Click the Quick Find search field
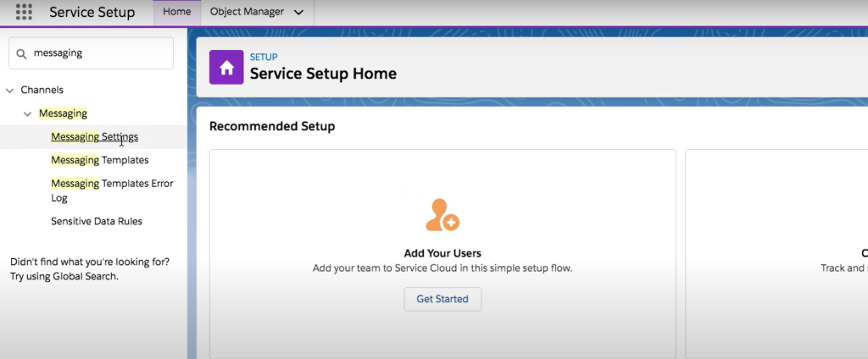This screenshot has height=359, width=868. click(91, 53)
